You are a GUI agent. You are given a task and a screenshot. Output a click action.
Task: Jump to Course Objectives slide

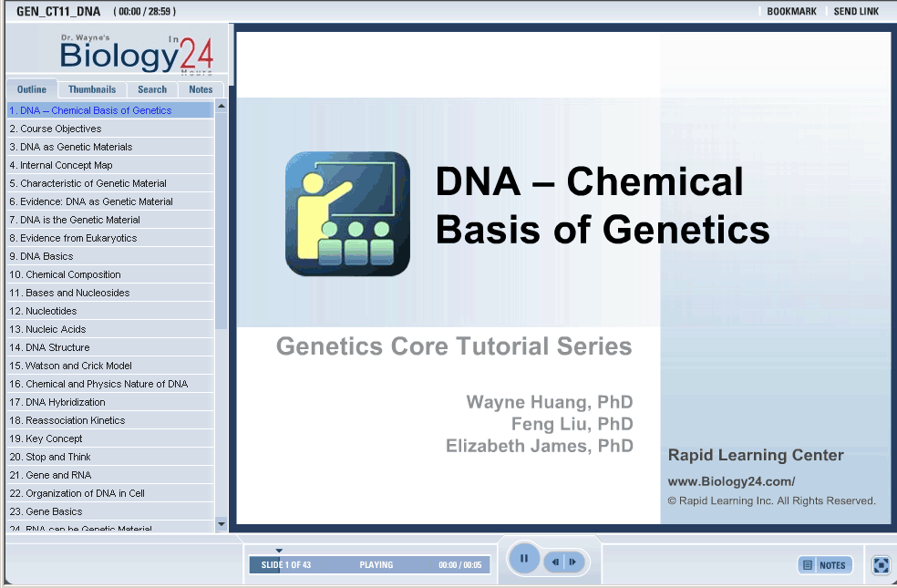[61, 129]
